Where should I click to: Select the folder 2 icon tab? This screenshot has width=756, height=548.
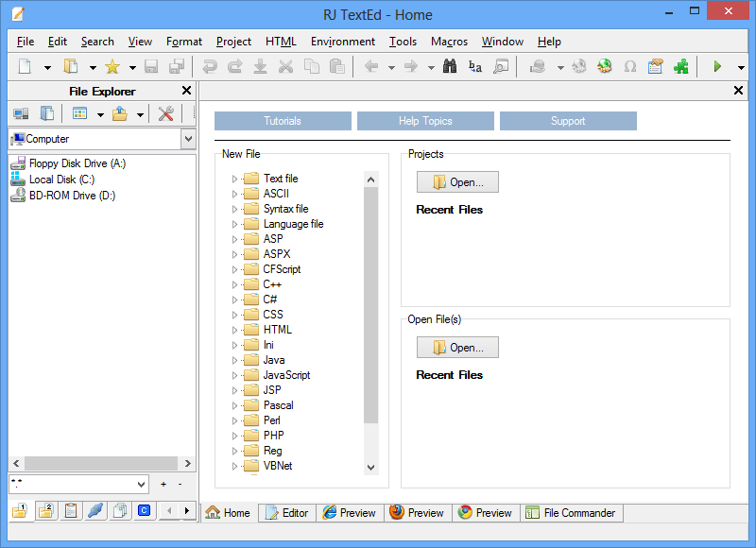click(46, 510)
